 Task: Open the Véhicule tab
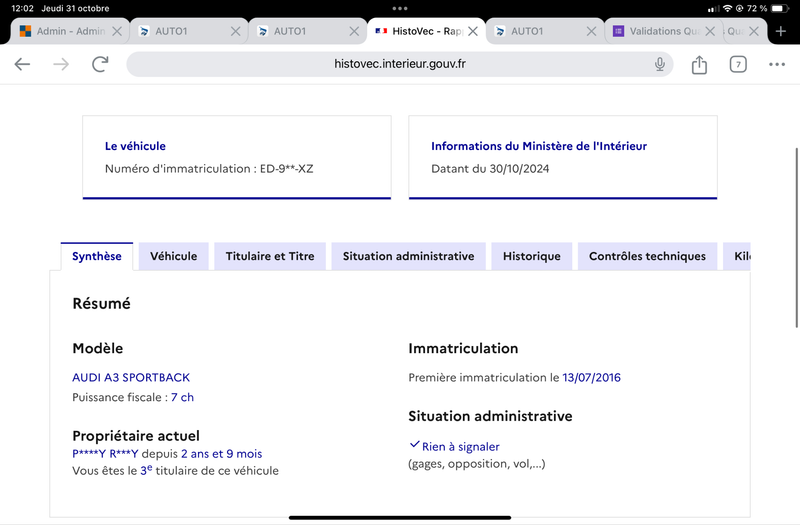coord(173,256)
